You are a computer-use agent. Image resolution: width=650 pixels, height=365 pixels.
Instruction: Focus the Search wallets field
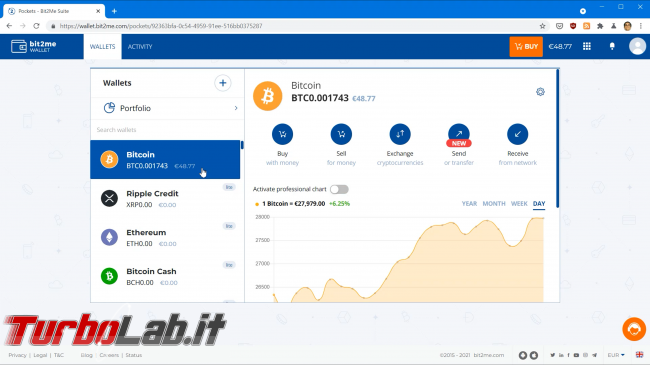tap(167, 130)
